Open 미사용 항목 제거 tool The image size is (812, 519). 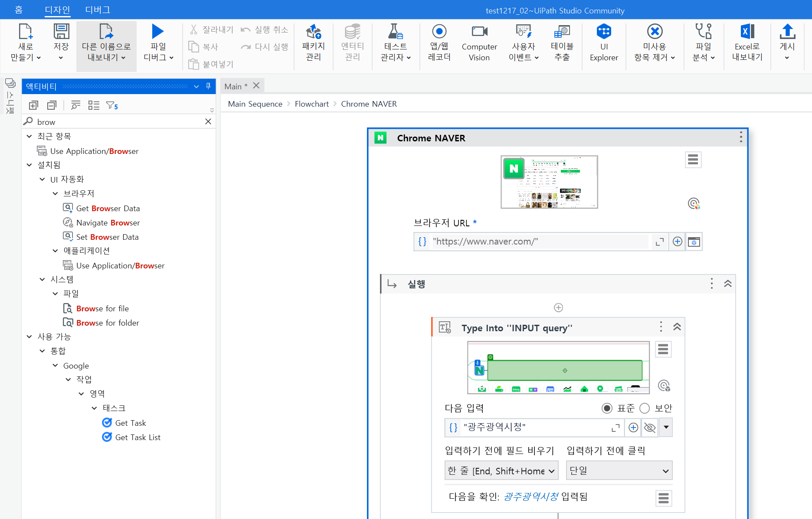click(655, 43)
